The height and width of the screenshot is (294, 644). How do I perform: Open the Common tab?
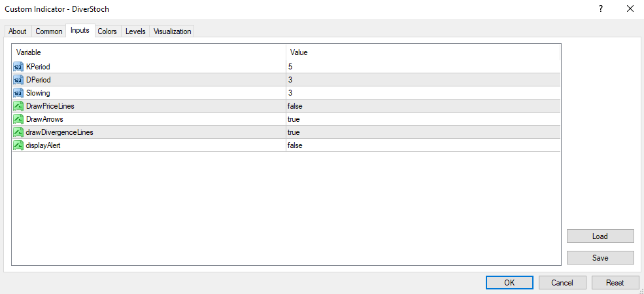point(49,31)
